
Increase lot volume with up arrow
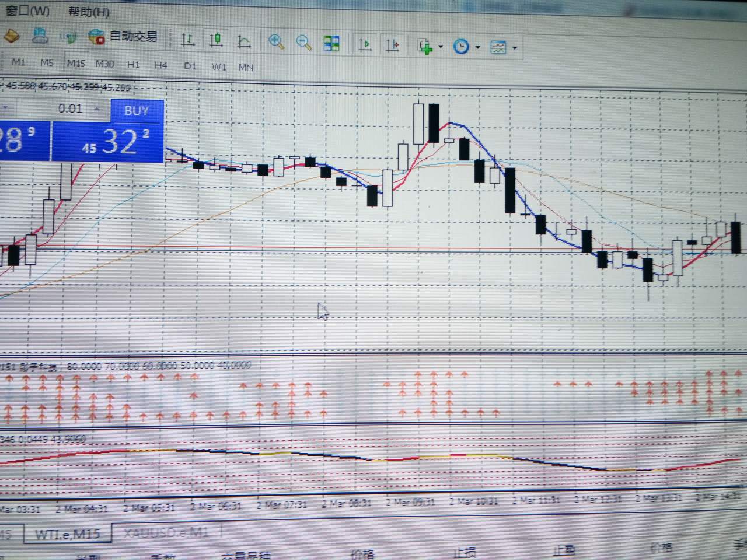click(x=98, y=109)
